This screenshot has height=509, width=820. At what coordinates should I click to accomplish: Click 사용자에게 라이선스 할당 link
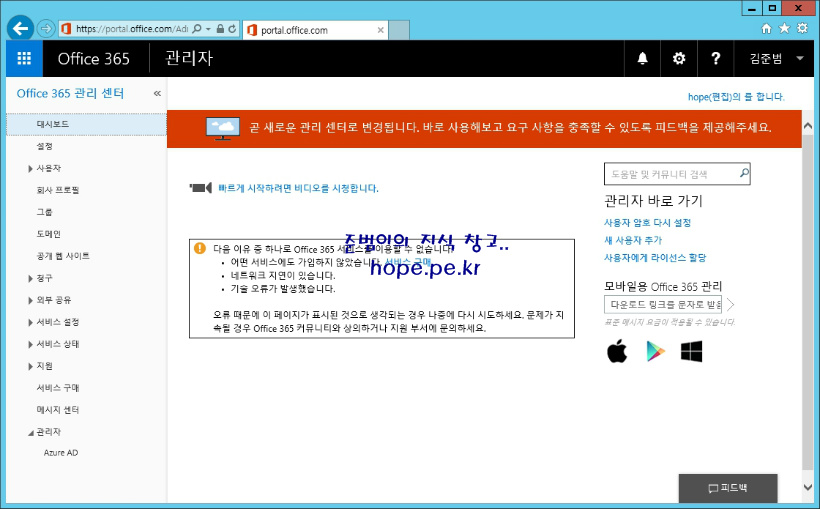655,258
